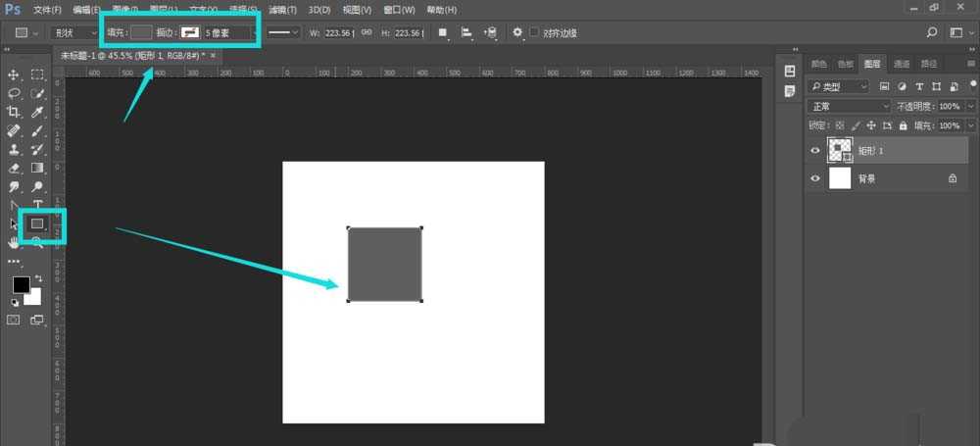The image size is (980, 446).
Task: Click the 窗口(W) menu
Action: (x=400, y=10)
